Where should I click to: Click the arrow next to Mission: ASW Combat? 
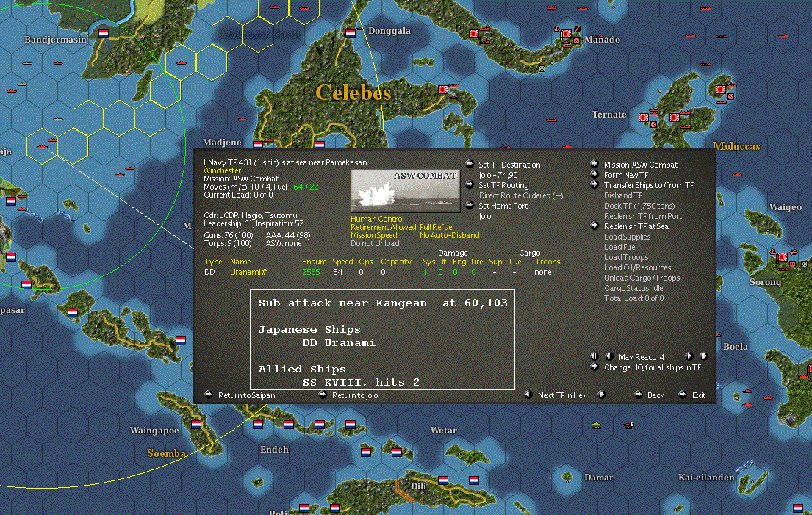click(x=594, y=164)
